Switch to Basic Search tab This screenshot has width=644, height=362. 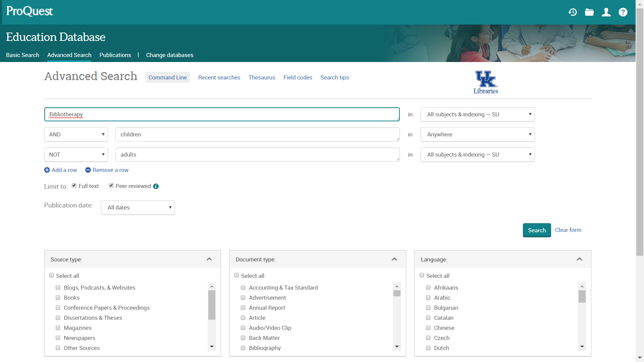(22, 55)
